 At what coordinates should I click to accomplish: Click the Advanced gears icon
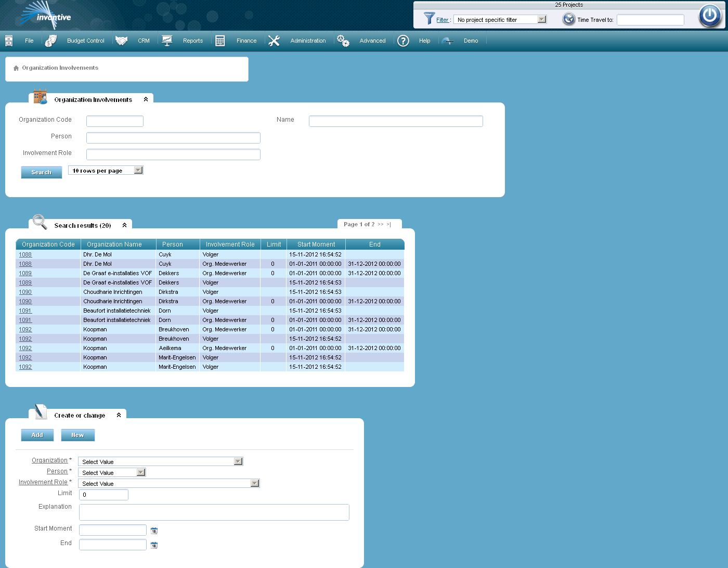[343, 40]
